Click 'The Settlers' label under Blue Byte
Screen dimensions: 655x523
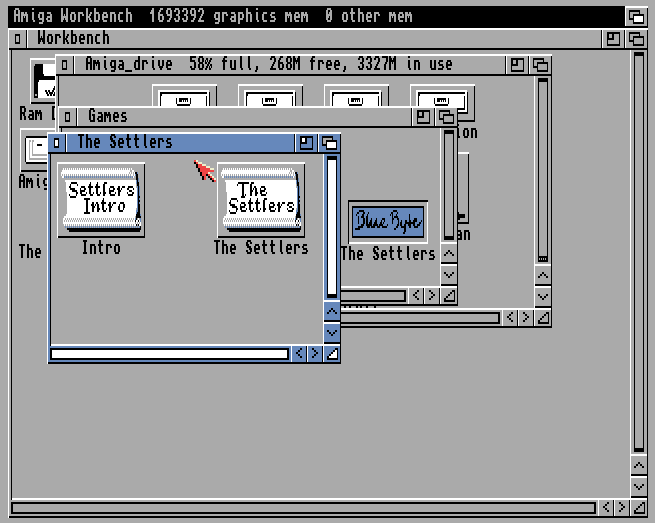[388, 254]
